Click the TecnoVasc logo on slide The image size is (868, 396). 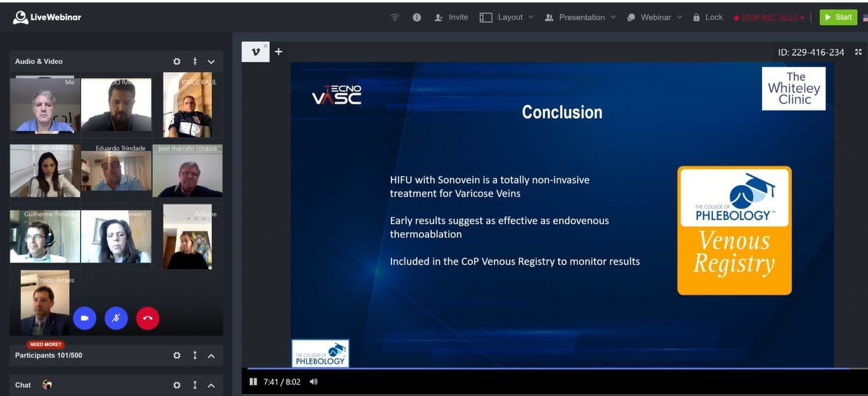click(x=336, y=95)
